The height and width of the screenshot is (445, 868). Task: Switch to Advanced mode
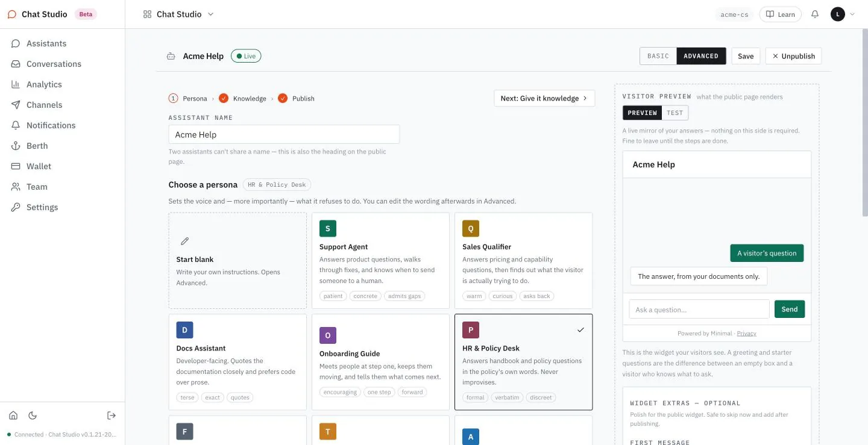pos(701,56)
